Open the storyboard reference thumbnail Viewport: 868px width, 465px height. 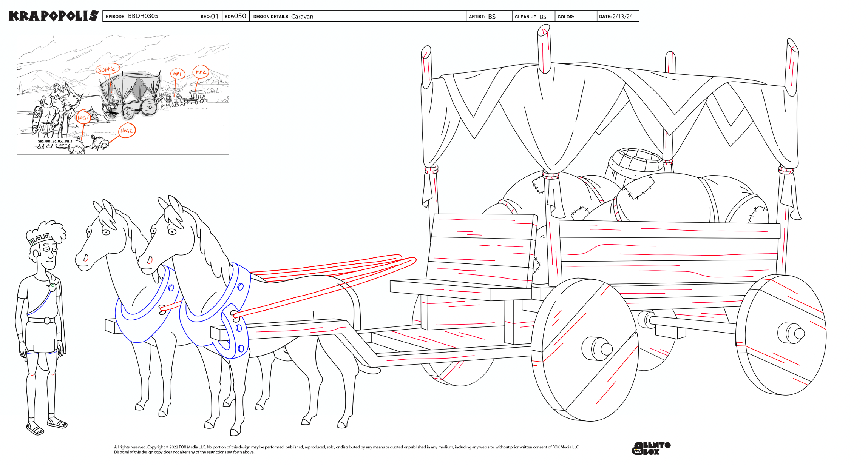122,95
